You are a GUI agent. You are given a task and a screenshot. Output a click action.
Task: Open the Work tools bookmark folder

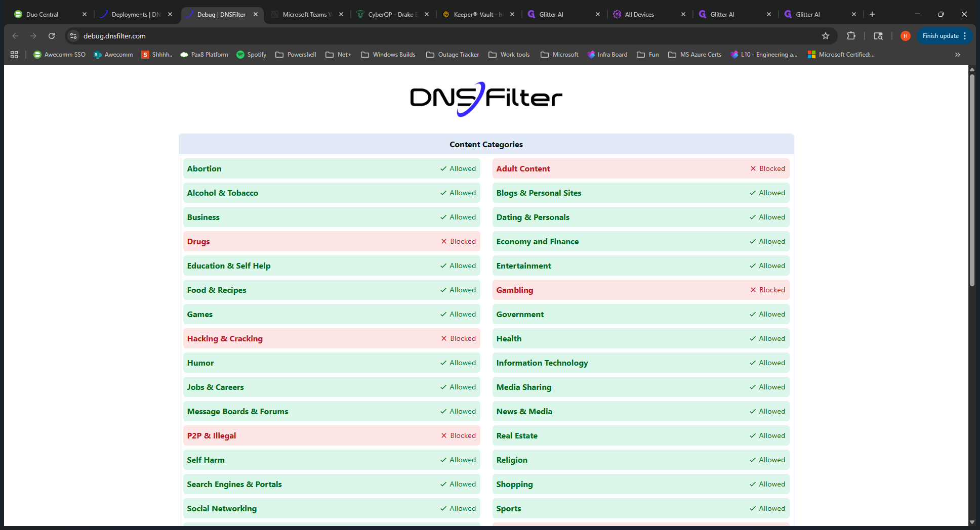click(x=509, y=55)
